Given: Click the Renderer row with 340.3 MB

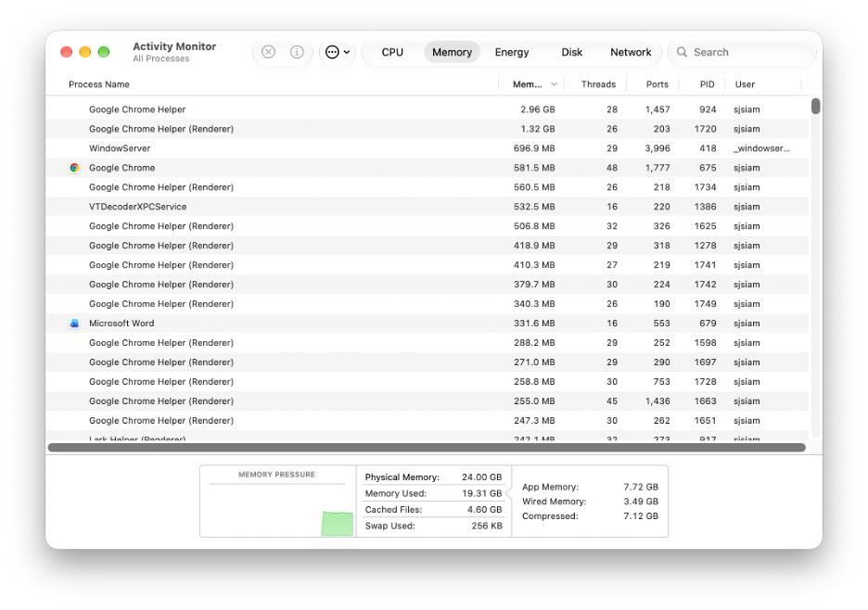Looking at the screenshot, I should tap(427, 304).
